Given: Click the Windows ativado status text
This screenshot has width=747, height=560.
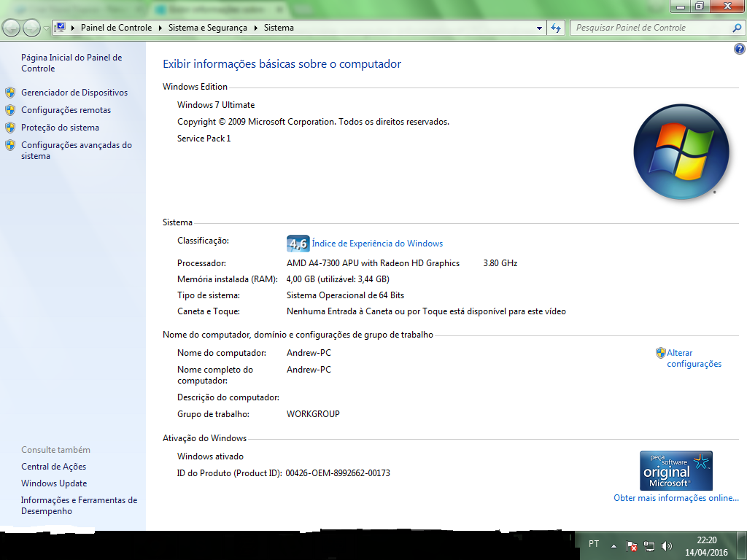Looking at the screenshot, I should (x=210, y=456).
